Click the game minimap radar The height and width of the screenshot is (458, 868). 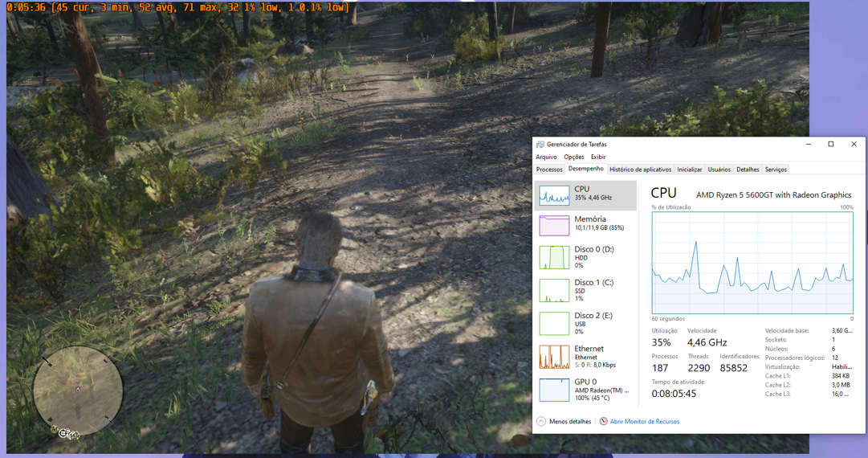[x=78, y=391]
